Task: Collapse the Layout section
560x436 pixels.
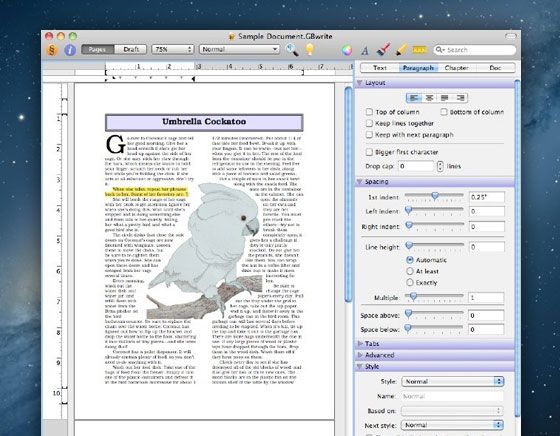Action: [360, 83]
